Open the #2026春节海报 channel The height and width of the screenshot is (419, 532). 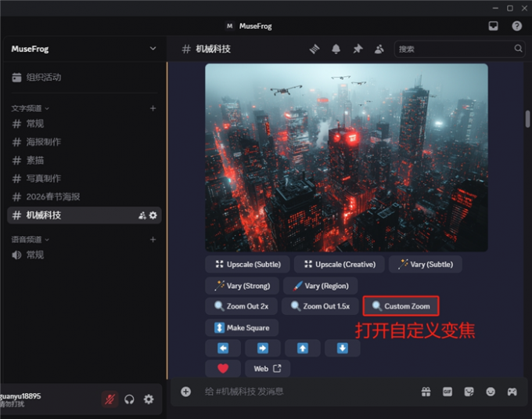click(x=84, y=197)
